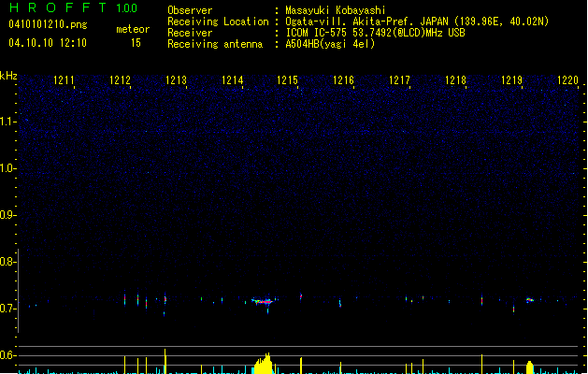Click the tall yellow spike at 1212.6
The height and width of the screenshot is (374, 588).
tap(165, 361)
